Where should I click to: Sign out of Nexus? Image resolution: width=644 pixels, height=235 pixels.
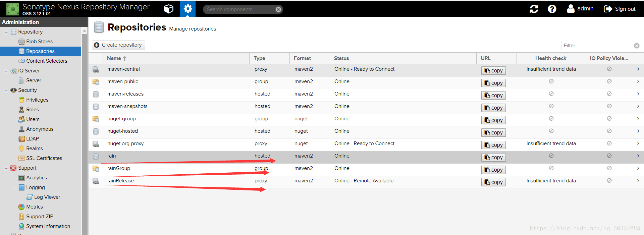[620, 9]
